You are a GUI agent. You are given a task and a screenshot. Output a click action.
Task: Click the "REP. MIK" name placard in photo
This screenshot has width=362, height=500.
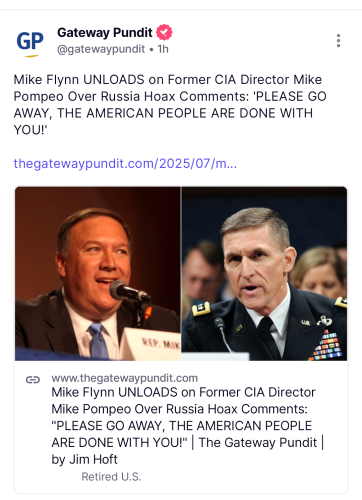click(x=153, y=343)
